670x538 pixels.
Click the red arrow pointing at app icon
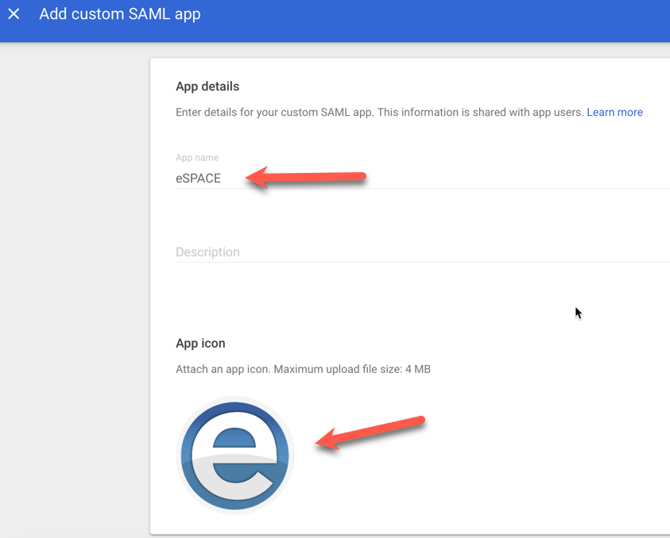[x=370, y=432]
